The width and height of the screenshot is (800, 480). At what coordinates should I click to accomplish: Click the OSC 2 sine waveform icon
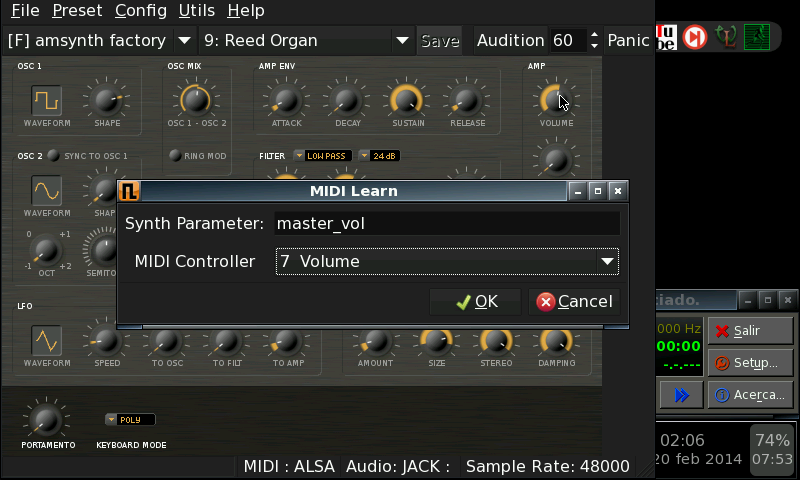46,191
